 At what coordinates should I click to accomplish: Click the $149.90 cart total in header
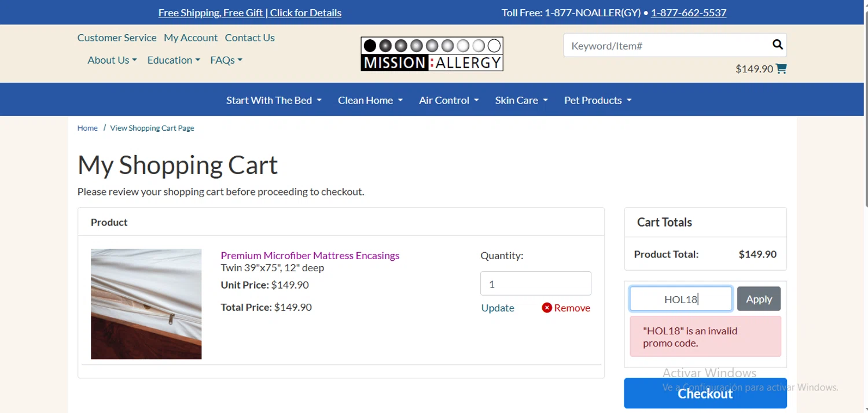754,69
